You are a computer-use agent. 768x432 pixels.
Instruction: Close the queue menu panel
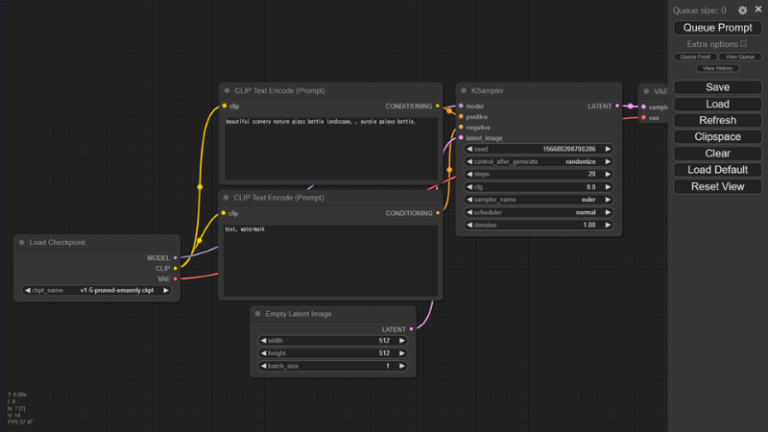pyautogui.click(x=758, y=9)
